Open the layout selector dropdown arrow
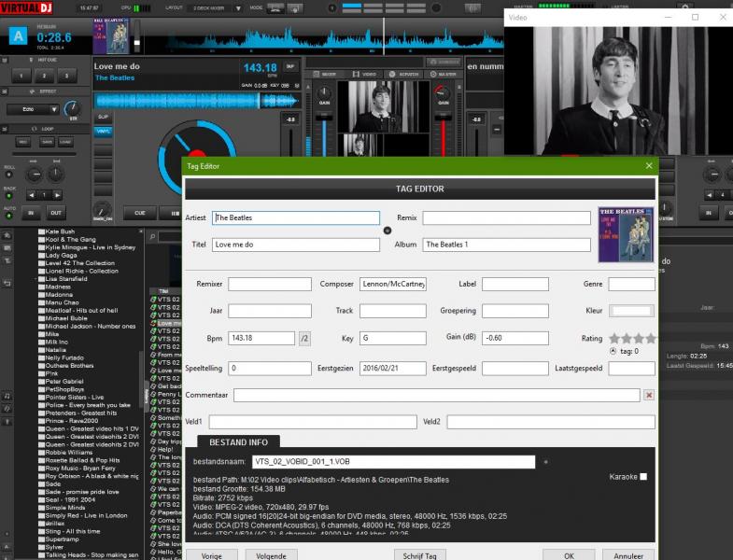The height and width of the screenshot is (560, 733). pos(238,8)
